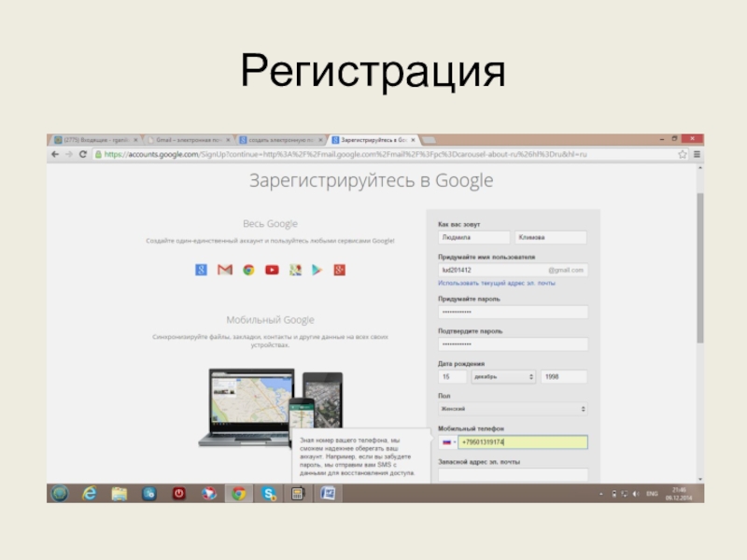Select the Зарегистрируйтесь в Google tab
The image size is (747, 560).
click(372, 140)
